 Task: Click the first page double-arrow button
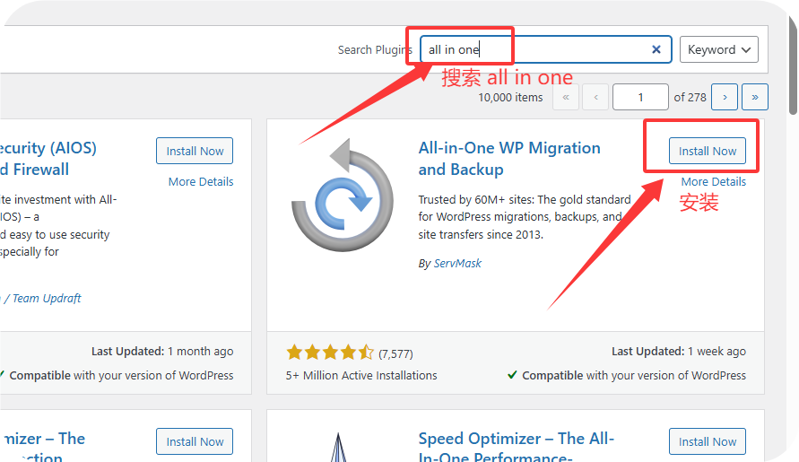(565, 97)
